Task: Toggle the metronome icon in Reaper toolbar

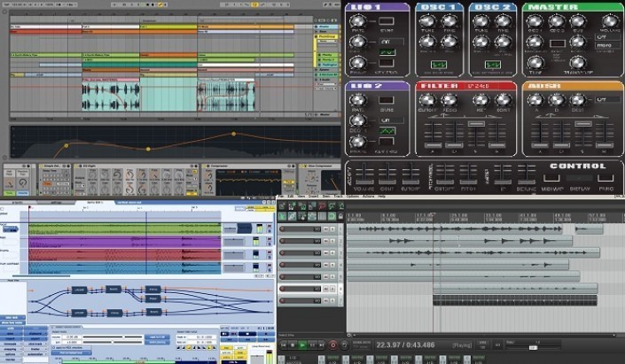Action: [340, 205]
